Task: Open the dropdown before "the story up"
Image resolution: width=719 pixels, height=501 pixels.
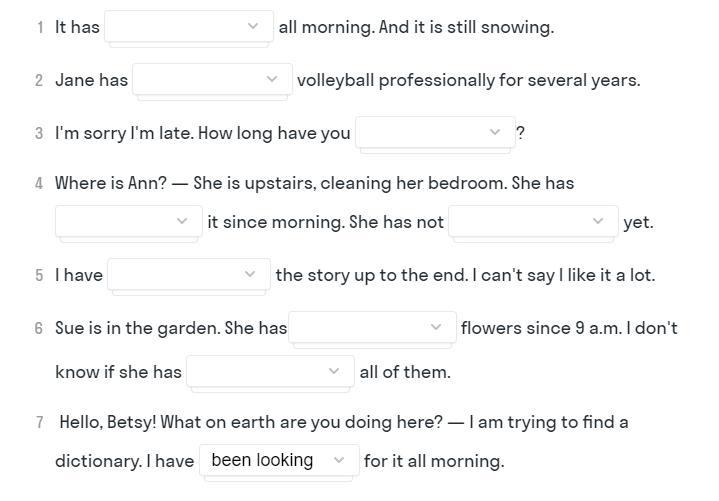Action: (188, 275)
